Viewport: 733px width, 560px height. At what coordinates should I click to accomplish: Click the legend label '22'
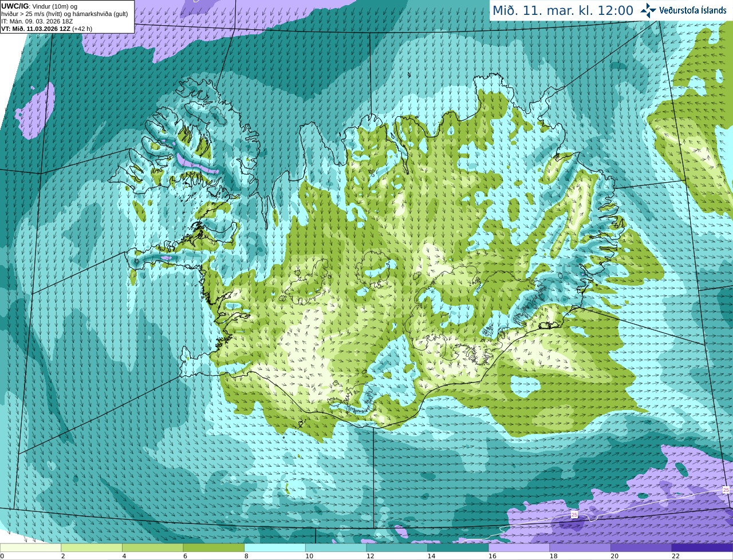676,556
